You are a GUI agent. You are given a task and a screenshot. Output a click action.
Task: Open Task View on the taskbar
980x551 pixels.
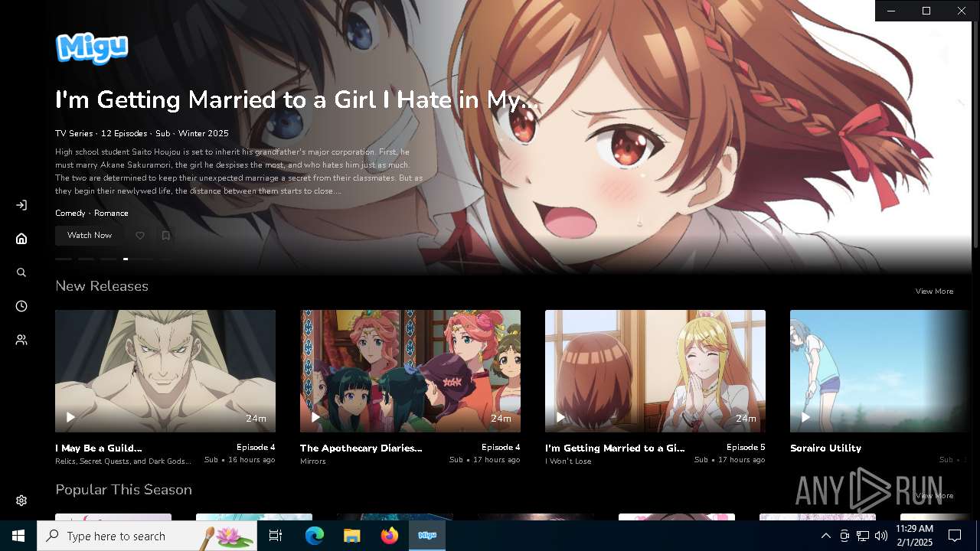(276, 536)
